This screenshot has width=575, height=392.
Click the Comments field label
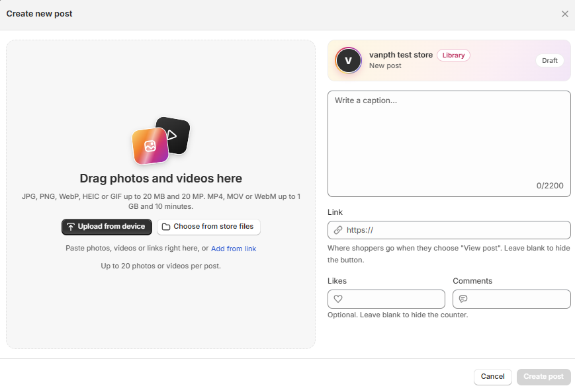point(472,281)
